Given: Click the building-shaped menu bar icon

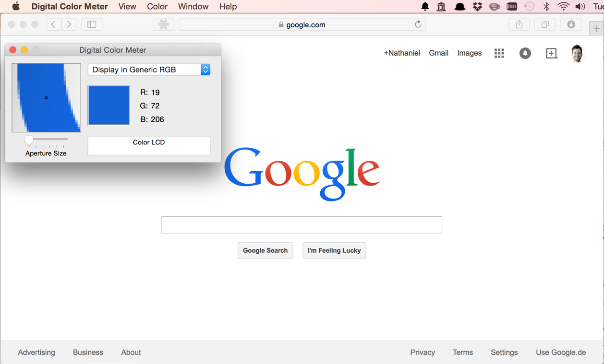Looking at the screenshot, I should pyautogui.click(x=441, y=7).
